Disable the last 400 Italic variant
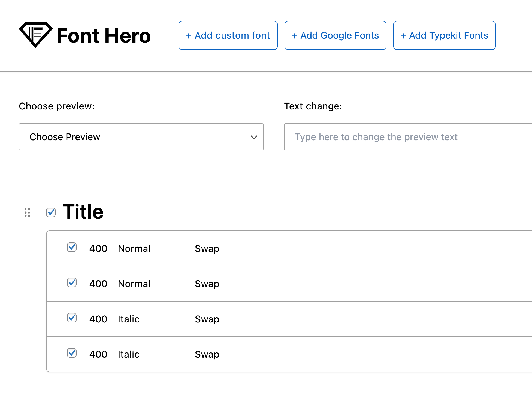 (72, 353)
